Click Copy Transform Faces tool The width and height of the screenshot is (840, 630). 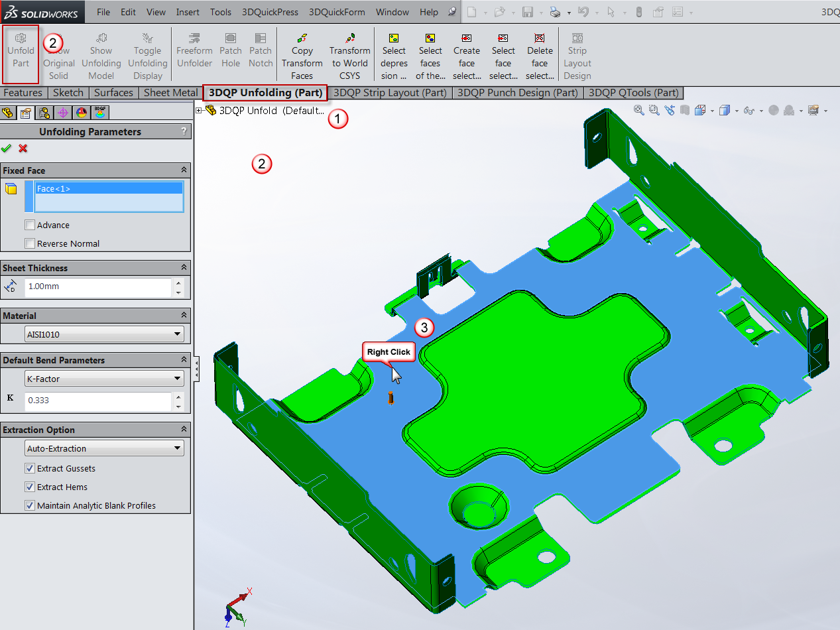302,57
